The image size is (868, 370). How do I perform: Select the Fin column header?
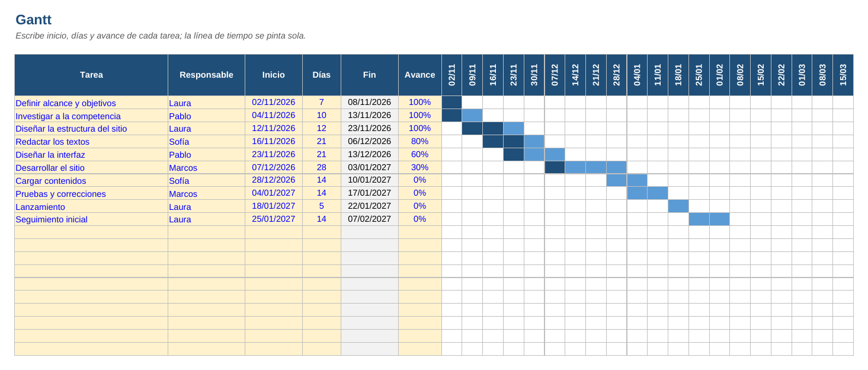click(x=370, y=75)
